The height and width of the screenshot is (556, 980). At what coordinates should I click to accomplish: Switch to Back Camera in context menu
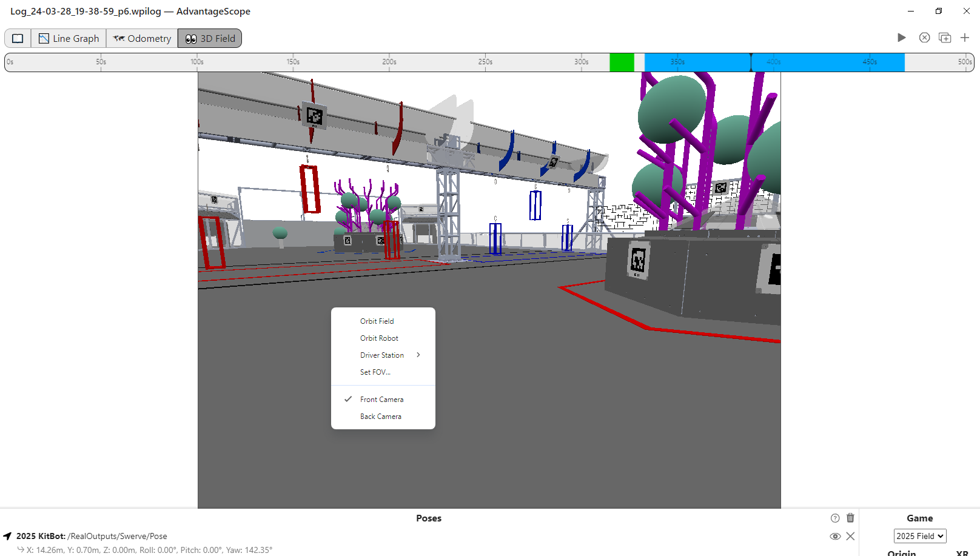click(x=380, y=417)
